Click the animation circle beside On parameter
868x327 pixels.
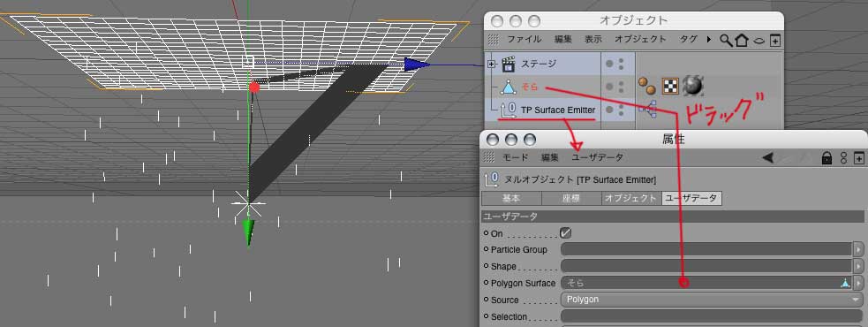(x=486, y=233)
